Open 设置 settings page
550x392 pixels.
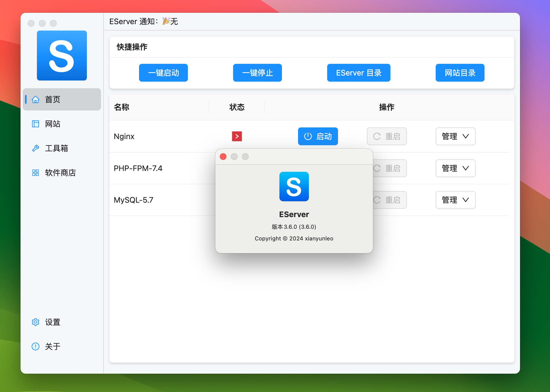point(62,322)
